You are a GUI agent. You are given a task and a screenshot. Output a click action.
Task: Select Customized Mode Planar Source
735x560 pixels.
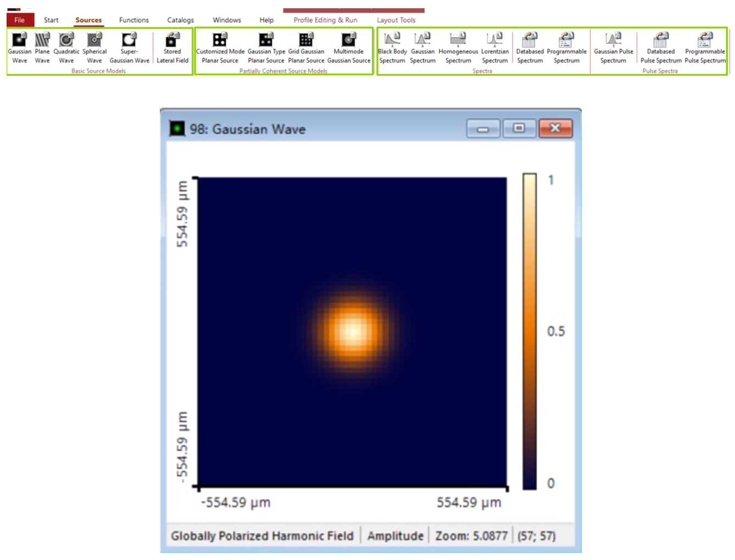(x=220, y=41)
